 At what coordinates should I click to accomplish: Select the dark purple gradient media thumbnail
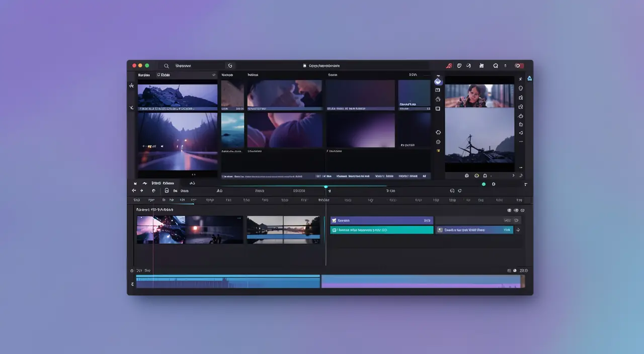pos(360,130)
